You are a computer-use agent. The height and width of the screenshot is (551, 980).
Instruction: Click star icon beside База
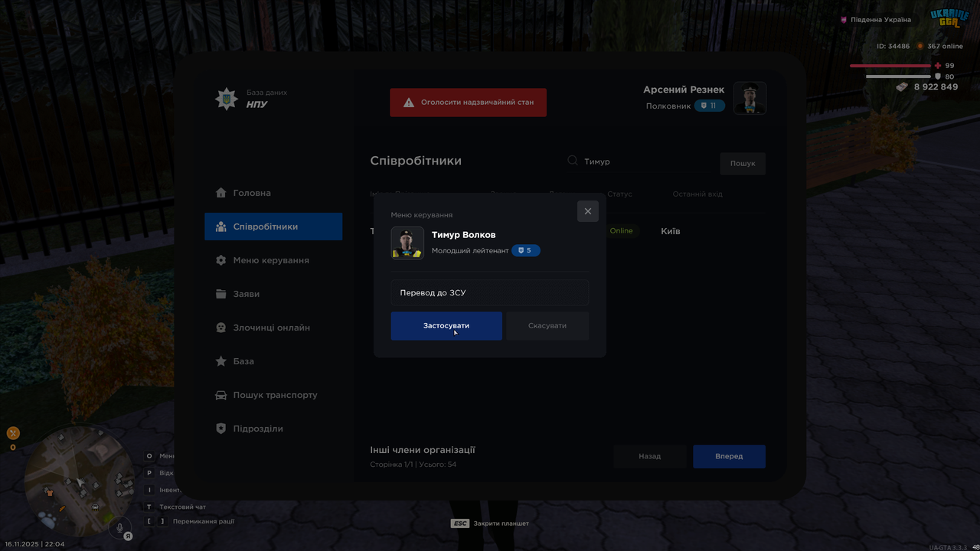[221, 361]
